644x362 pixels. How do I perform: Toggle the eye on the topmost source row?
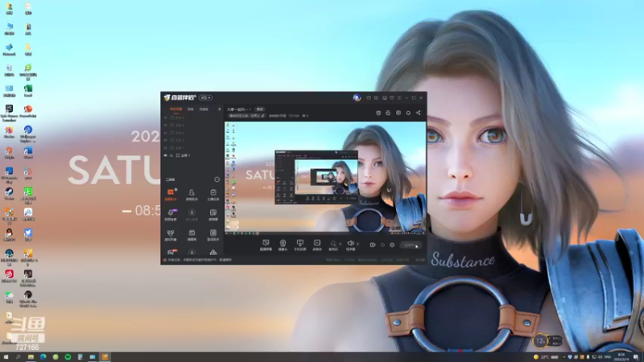166,117
